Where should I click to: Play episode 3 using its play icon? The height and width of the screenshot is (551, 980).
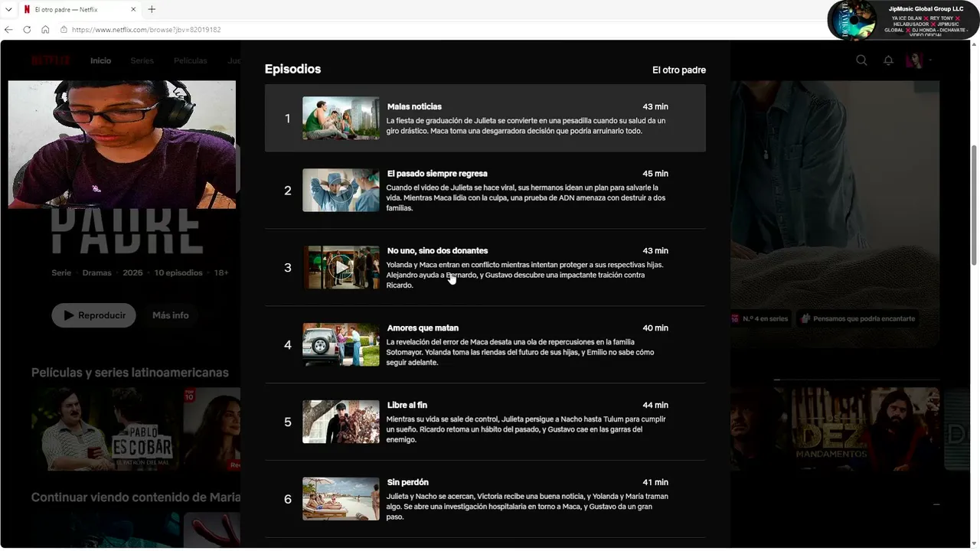pyautogui.click(x=341, y=267)
